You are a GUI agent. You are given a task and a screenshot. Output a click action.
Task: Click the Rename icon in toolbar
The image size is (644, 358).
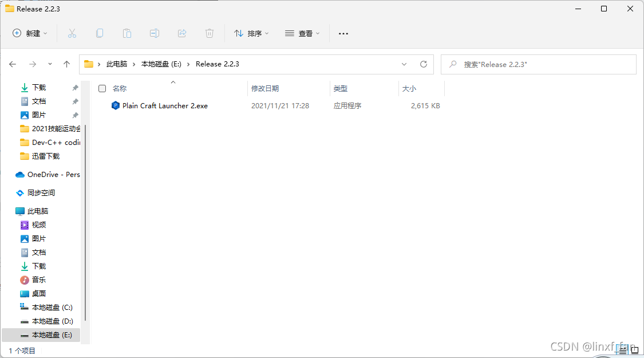click(155, 33)
